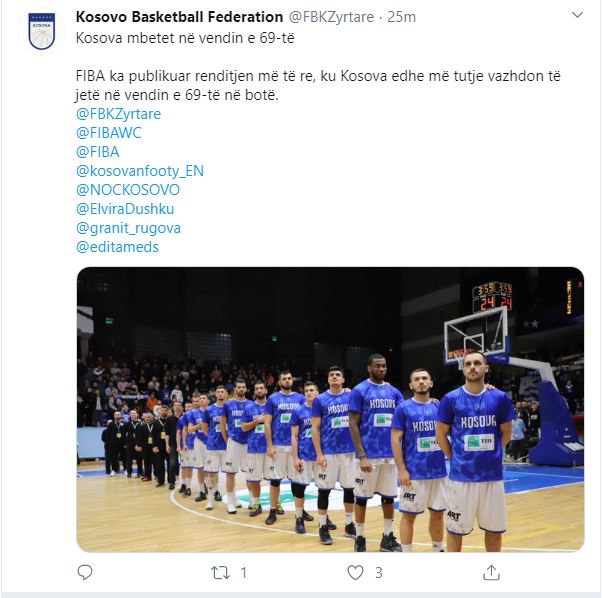
Task: Visit the @FIBA mention link
Action: click(98, 152)
